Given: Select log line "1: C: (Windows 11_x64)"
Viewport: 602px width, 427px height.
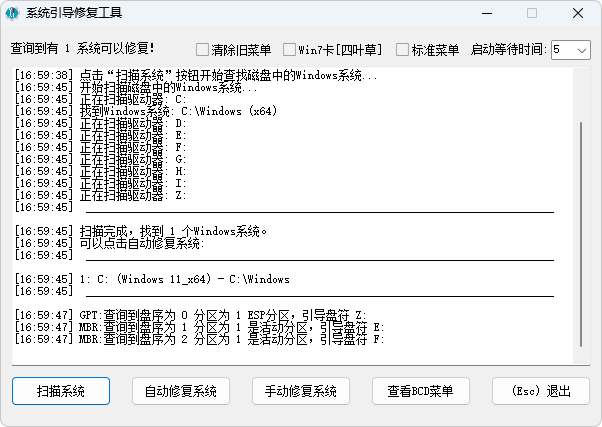Looking at the screenshot, I should tap(184, 279).
